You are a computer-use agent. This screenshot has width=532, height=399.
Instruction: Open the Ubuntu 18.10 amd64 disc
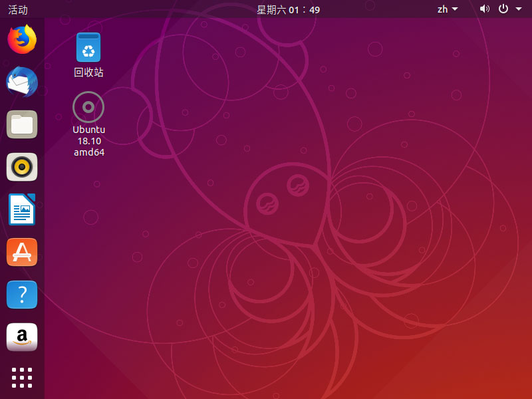pyautogui.click(x=88, y=107)
